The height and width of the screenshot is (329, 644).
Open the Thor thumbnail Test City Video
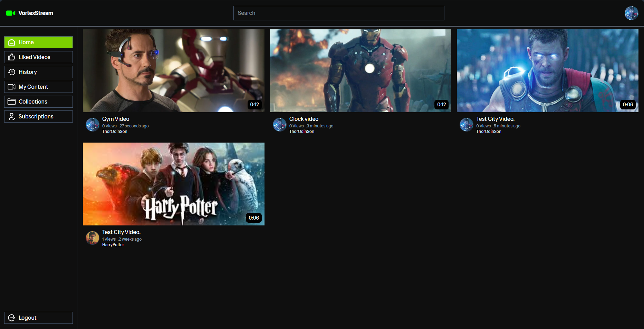(547, 71)
